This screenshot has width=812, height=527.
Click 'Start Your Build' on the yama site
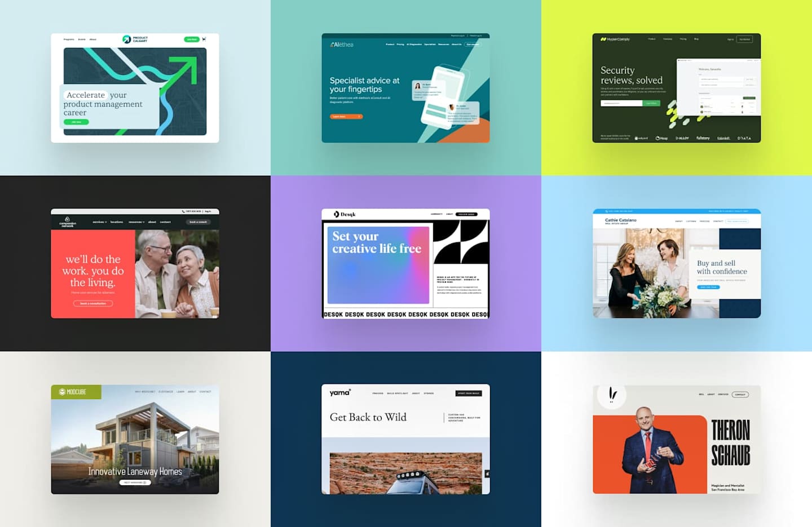pyautogui.click(x=469, y=393)
